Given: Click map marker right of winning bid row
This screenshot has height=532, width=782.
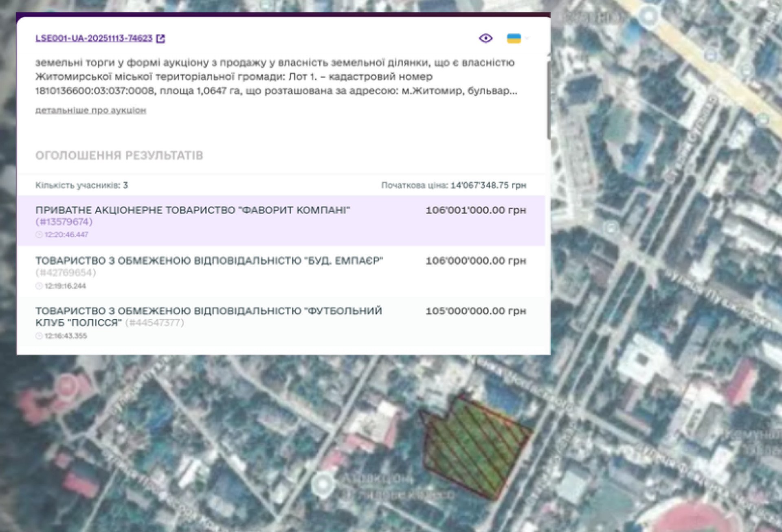Looking at the screenshot, I should click(x=611, y=228).
